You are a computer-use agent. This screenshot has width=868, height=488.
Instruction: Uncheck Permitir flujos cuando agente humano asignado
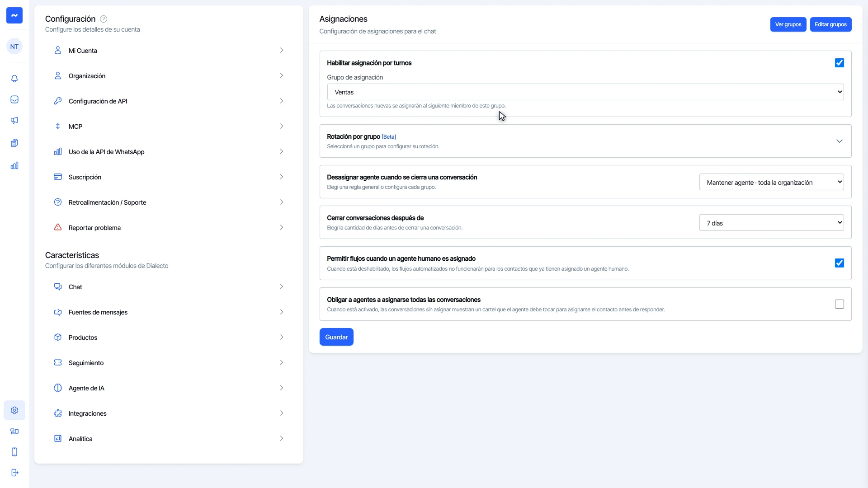pos(840,263)
